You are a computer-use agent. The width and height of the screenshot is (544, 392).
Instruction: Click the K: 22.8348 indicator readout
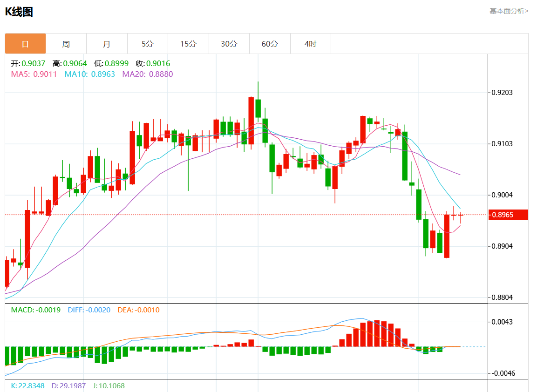(27, 386)
